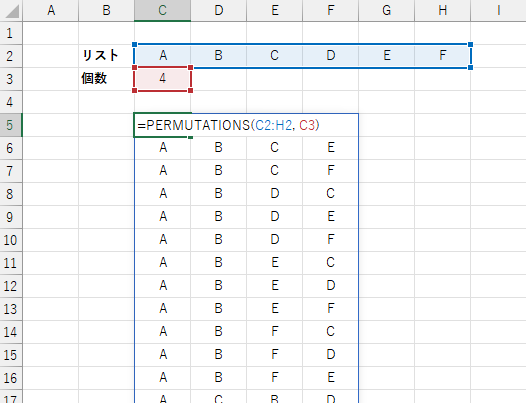Click list cell G2 with E

387,56
